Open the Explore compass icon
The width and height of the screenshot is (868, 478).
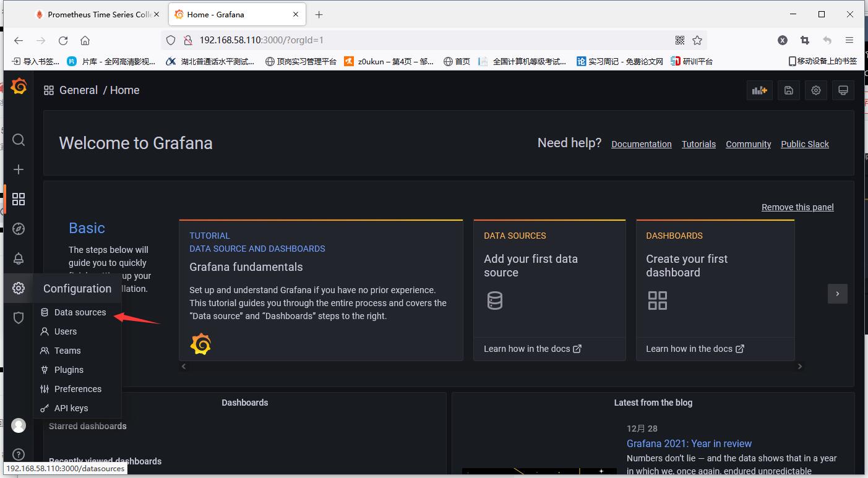click(19, 229)
